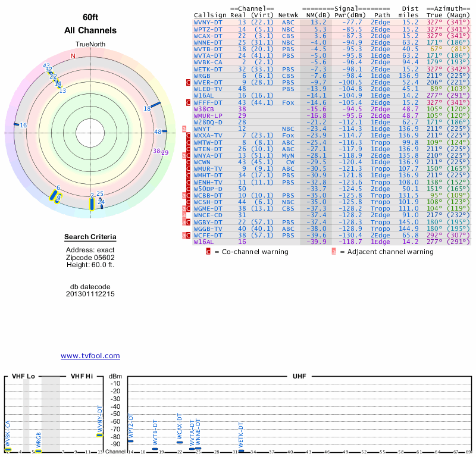Click the WETK-DT bar in UHF spectrum
Viewport: 476px width, 457px height.
click(x=241, y=451)
